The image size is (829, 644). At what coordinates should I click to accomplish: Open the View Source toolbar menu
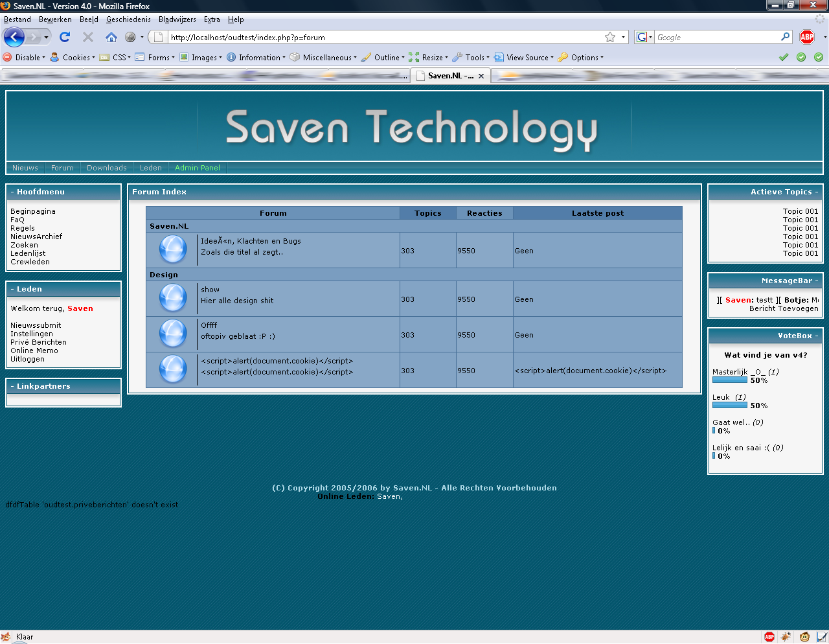[524, 57]
